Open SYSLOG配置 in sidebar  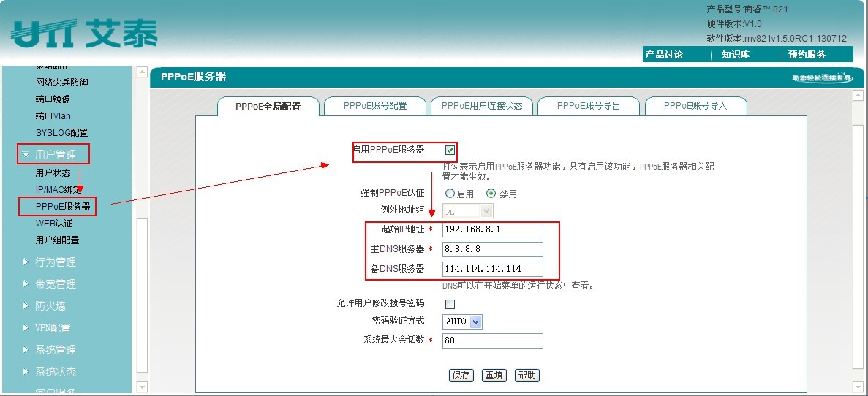(62, 133)
